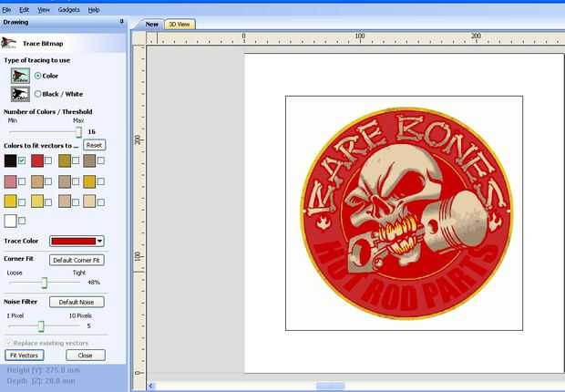
Task: Adjust the Noise Filter pixel slider
Action: coord(41,326)
